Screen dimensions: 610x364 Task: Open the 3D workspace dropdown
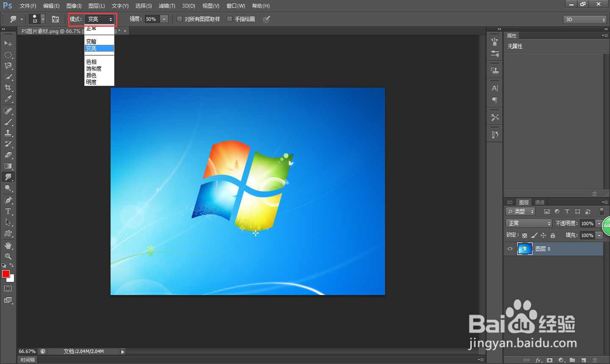[x=585, y=19]
